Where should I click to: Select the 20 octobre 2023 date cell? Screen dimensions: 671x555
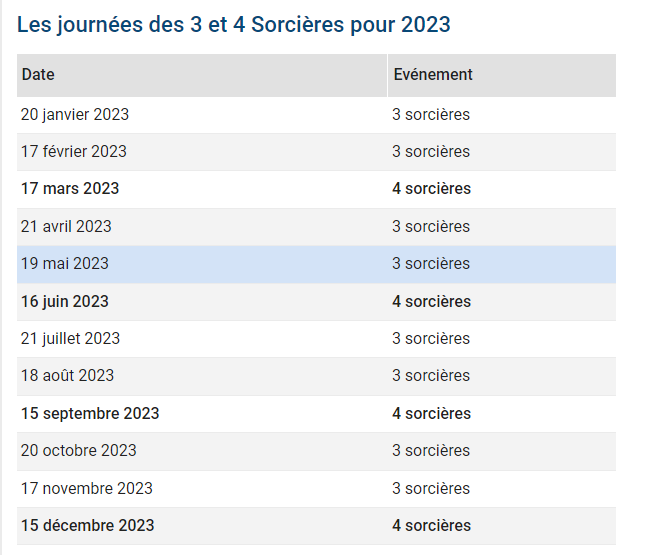coord(79,450)
